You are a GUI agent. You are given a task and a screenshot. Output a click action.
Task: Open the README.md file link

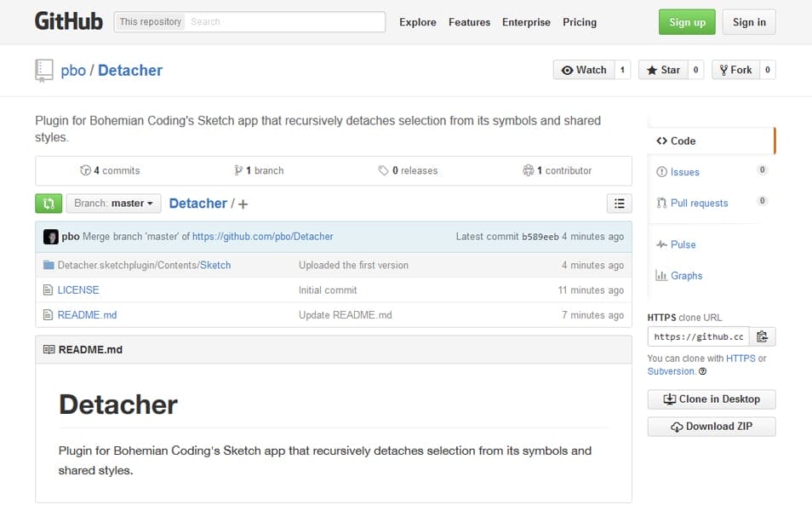pos(87,315)
